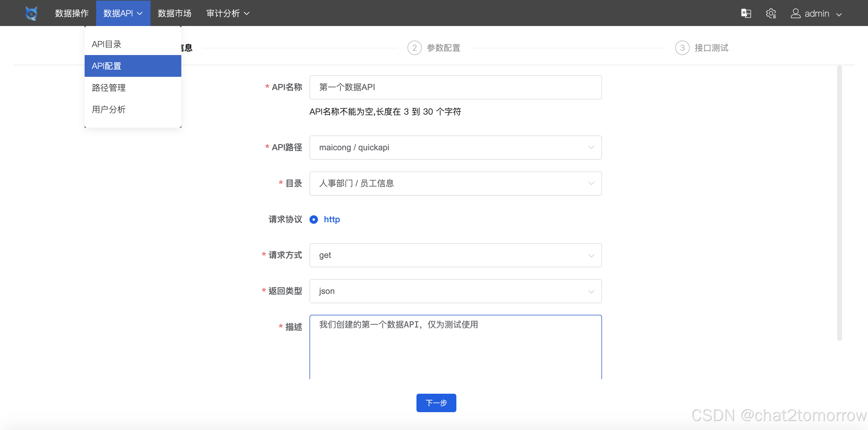
Task: Open 用户分析 menu entry
Action: (108, 109)
